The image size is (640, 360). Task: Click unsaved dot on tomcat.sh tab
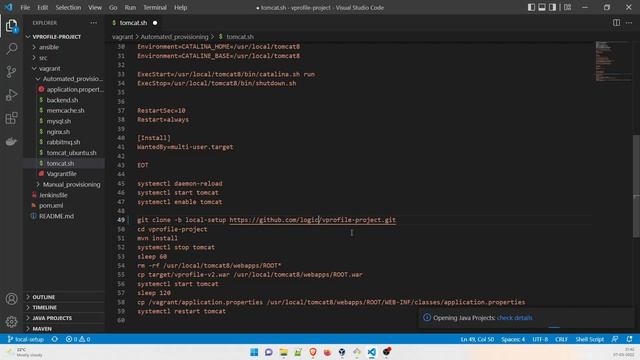tap(155, 23)
